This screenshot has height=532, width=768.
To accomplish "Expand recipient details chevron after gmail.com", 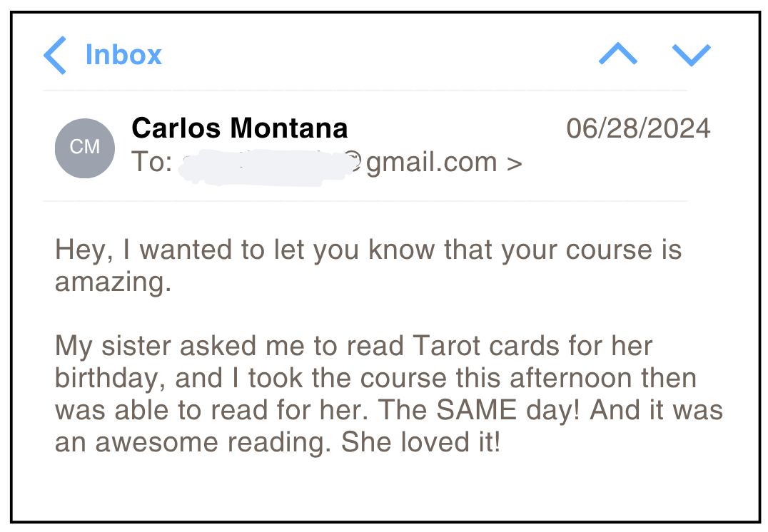I will tap(514, 163).
